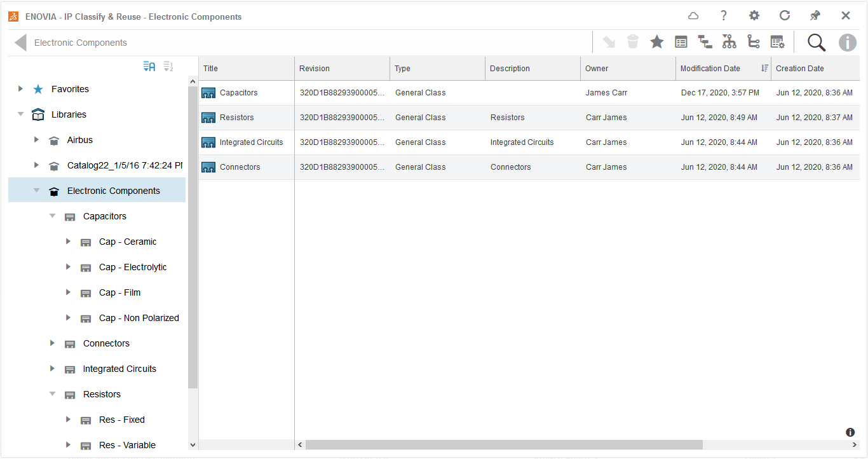Screen dimensions: 868x459
Task: Open the search magnifier tool
Action: click(816, 43)
